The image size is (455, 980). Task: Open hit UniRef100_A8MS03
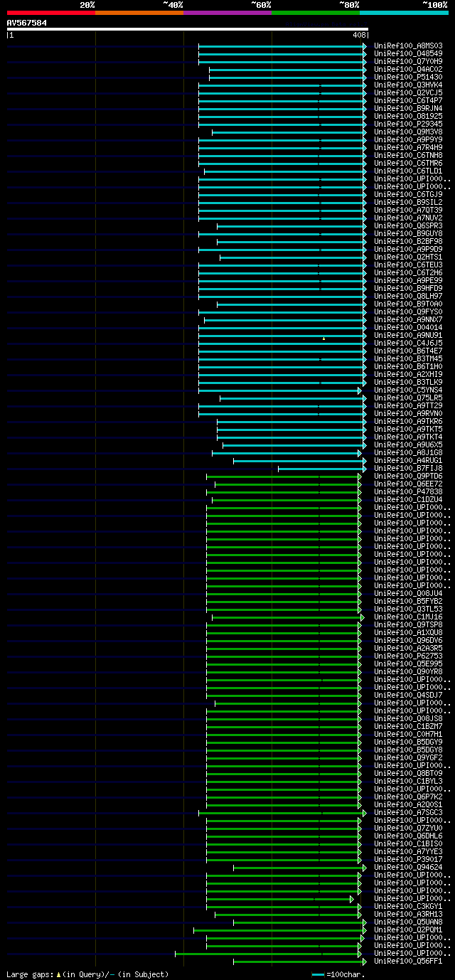(x=408, y=46)
